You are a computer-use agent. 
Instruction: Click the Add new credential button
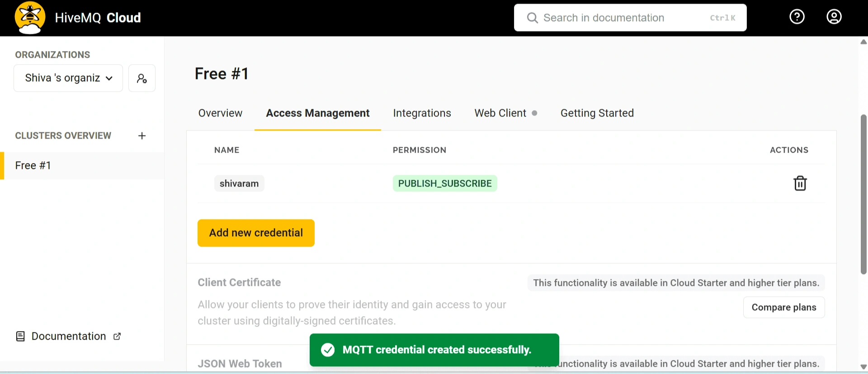pyautogui.click(x=256, y=233)
